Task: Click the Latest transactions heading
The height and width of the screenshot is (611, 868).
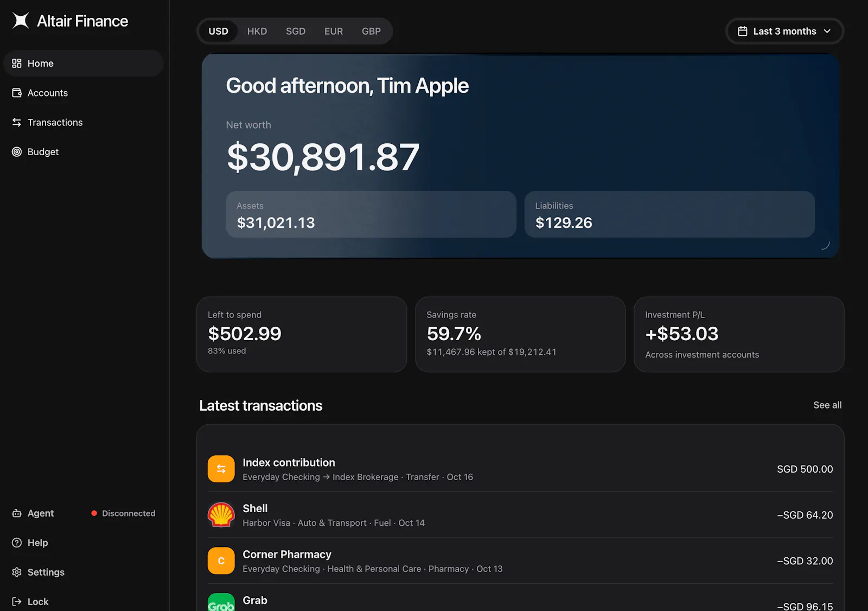Action: (260, 405)
